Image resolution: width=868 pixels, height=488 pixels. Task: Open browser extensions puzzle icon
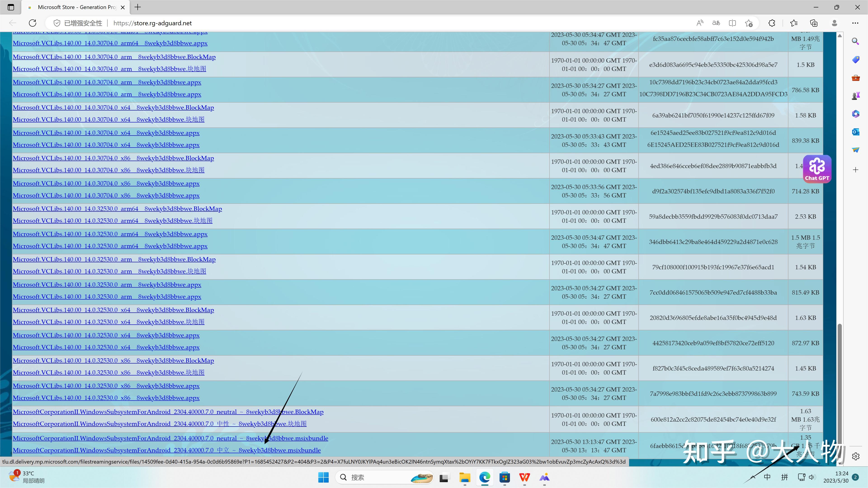pyautogui.click(x=772, y=23)
